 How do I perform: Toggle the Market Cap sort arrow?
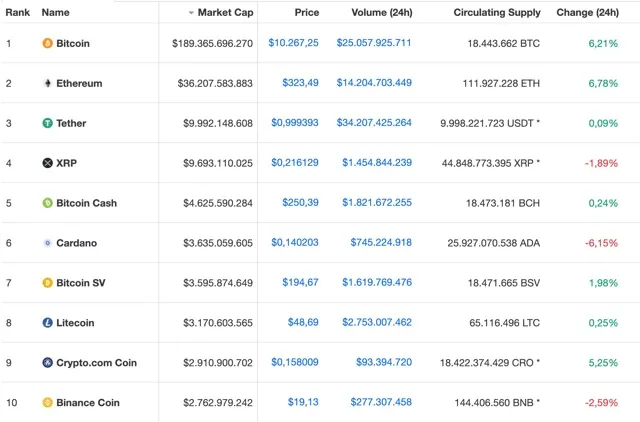191,13
